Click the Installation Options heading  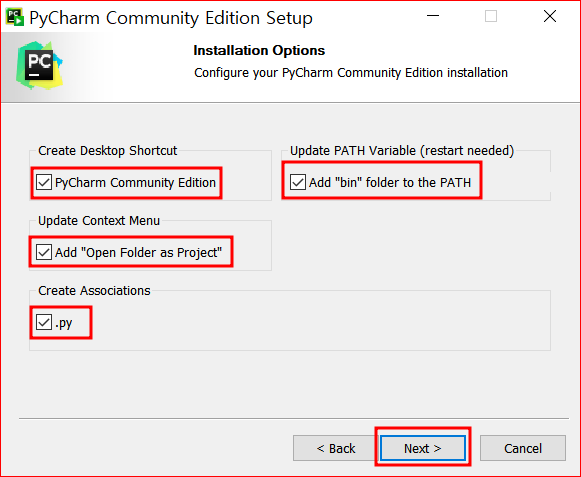pyautogui.click(x=259, y=50)
